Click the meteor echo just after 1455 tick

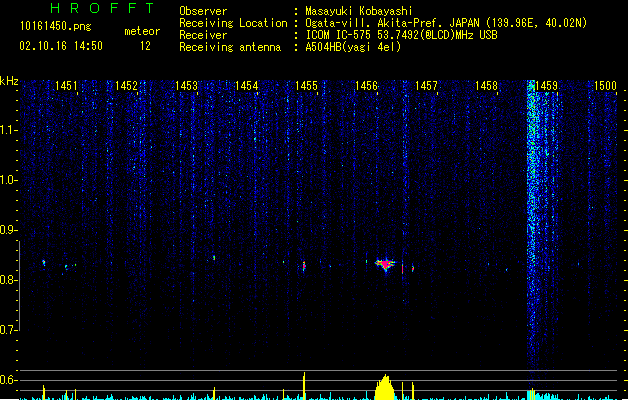click(x=304, y=266)
